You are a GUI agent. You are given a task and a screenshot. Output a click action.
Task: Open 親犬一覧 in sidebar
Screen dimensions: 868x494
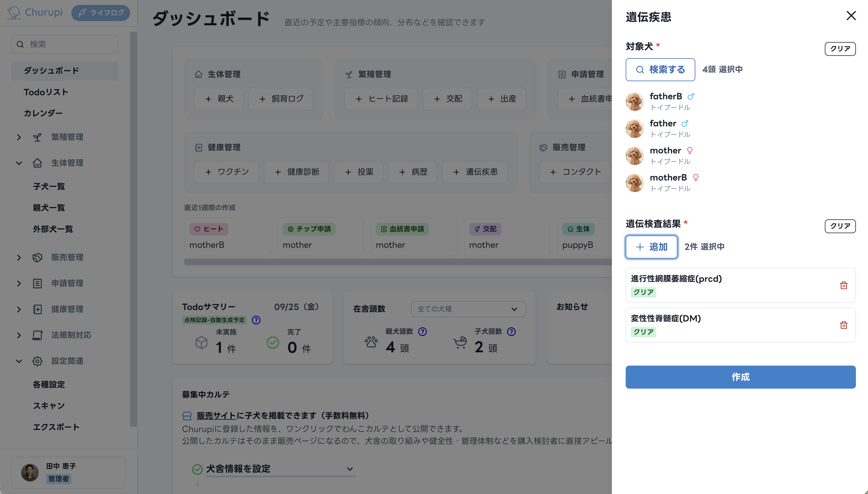click(x=49, y=208)
